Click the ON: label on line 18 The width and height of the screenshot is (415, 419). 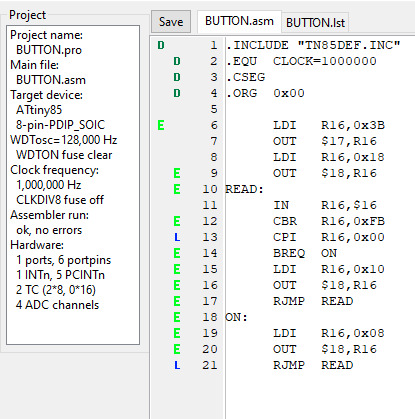pos(236,317)
